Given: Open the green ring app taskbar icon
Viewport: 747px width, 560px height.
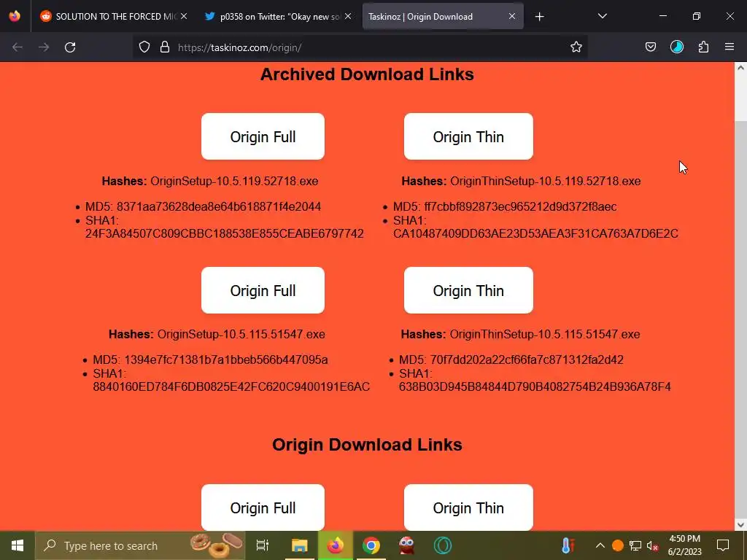Looking at the screenshot, I should (443, 545).
